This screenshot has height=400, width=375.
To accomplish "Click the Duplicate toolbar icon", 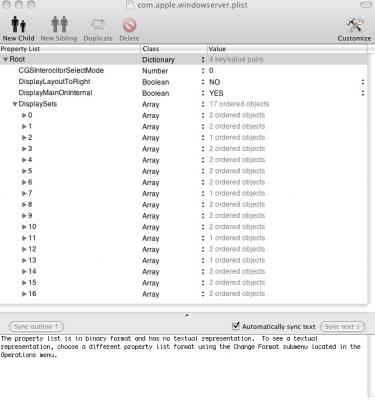I will [x=98, y=25].
